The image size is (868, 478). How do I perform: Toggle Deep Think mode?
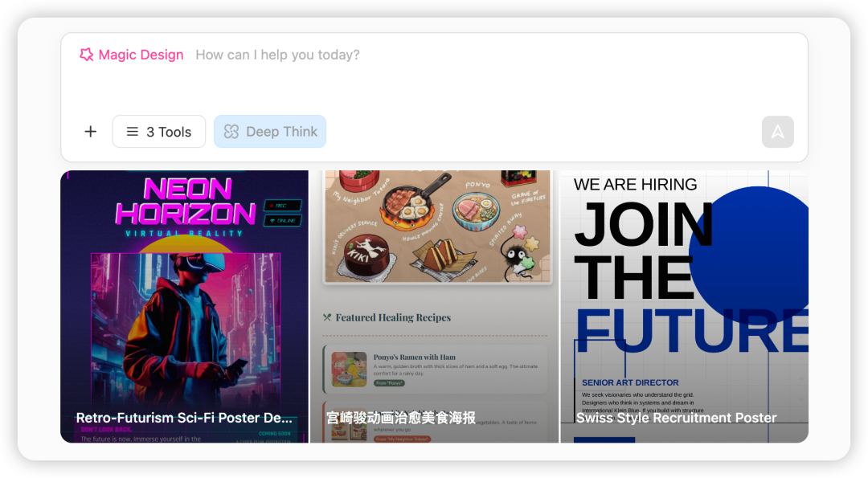tap(270, 132)
